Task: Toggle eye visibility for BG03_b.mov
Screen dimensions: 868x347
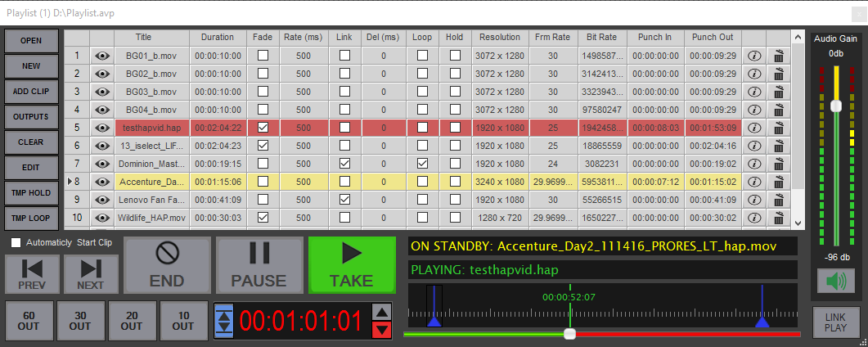Action: coord(102,92)
